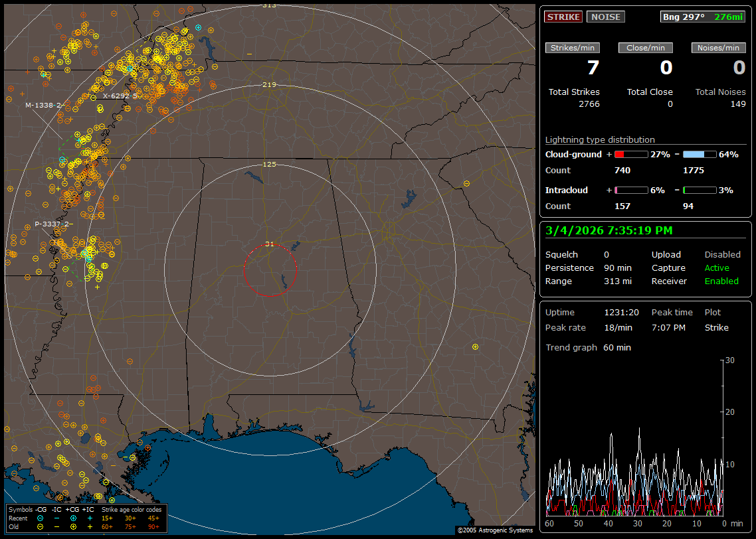Image resolution: width=756 pixels, height=539 pixels.
Task: Select storm cell label P-3337-2
Action: [53, 224]
